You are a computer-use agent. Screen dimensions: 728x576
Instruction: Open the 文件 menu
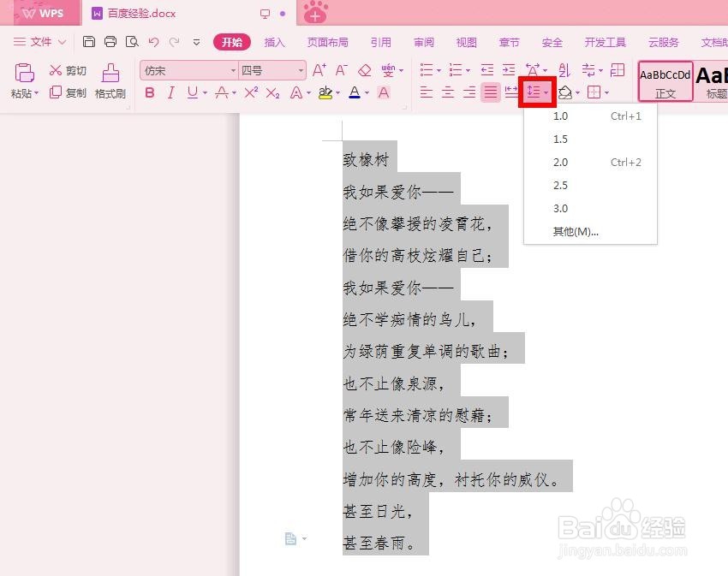(43, 41)
